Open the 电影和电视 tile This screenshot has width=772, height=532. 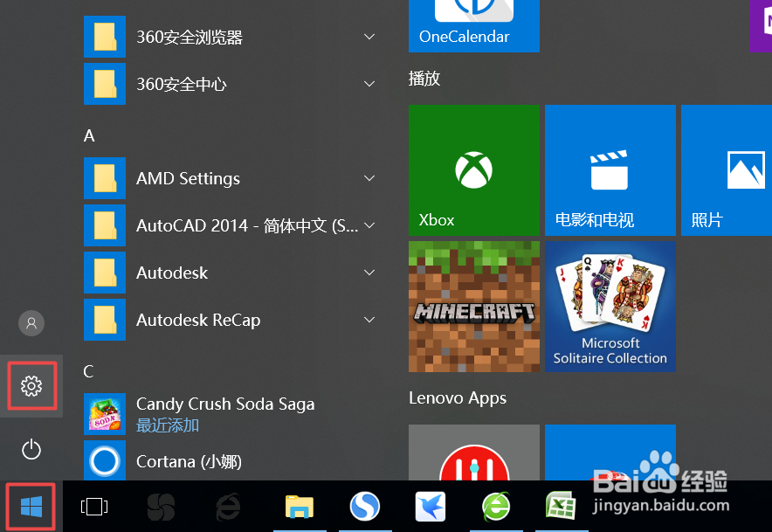pyautogui.click(x=610, y=170)
